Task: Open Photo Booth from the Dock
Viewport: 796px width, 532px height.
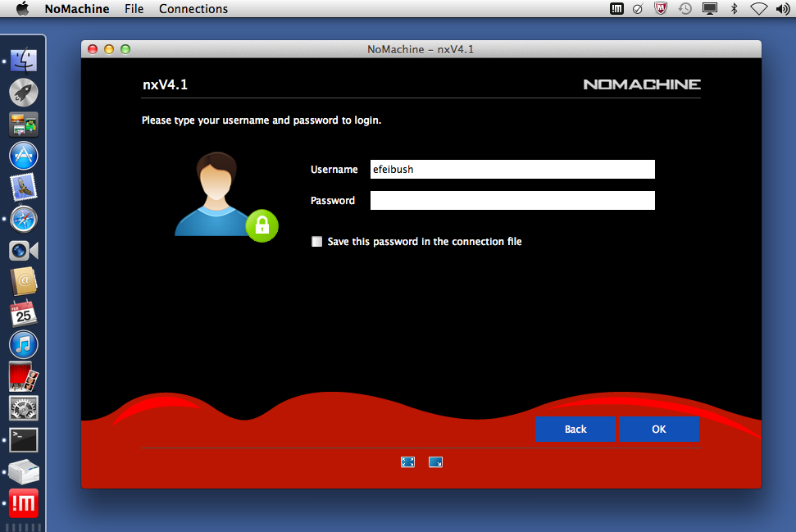Action: pyautogui.click(x=23, y=376)
